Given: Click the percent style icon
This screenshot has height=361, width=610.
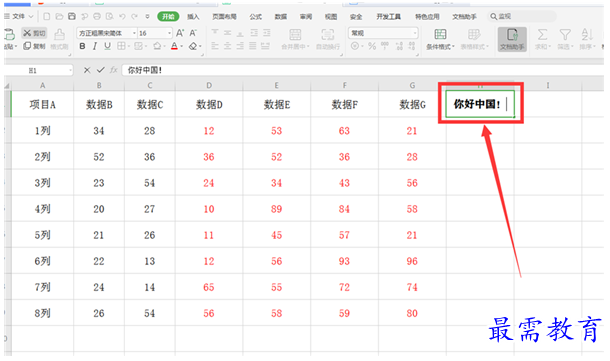Looking at the screenshot, I should [x=372, y=46].
